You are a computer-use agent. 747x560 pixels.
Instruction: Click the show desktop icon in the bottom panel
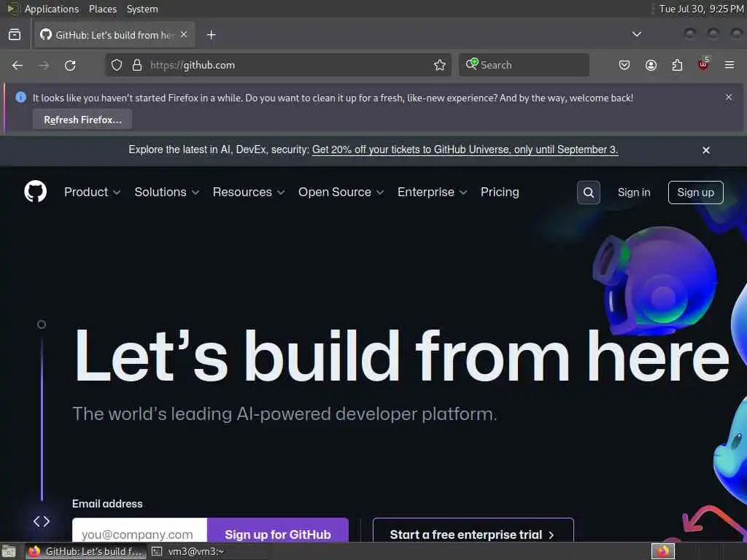point(9,551)
